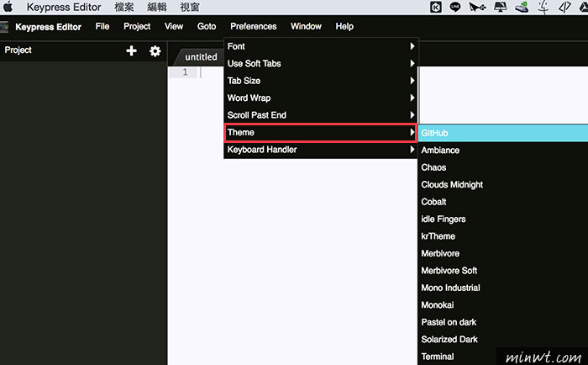Image resolution: width=588 pixels, height=365 pixels.
Task: Select the Mono Industrial theme
Action: point(503,288)
